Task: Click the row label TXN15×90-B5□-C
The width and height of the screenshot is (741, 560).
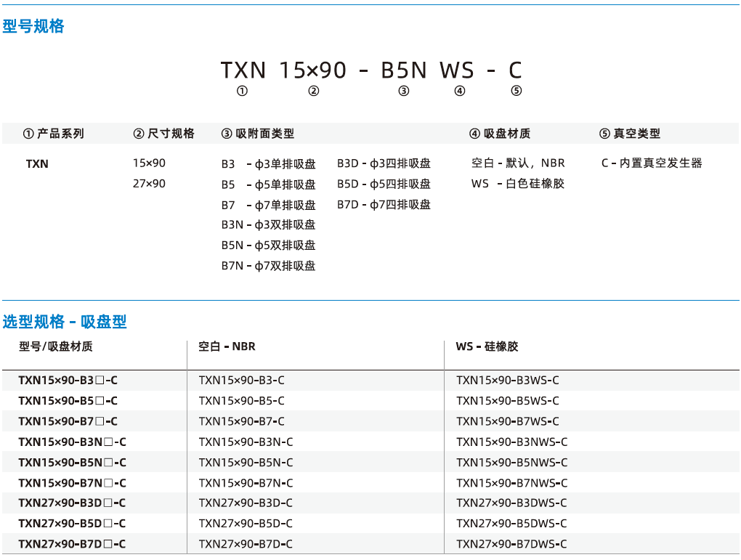Action: pyautogui.click(x=68, y=401)
